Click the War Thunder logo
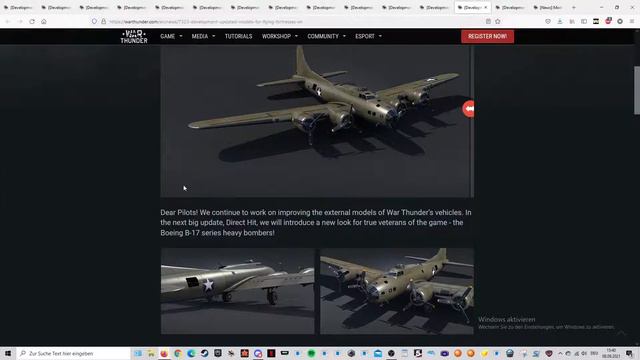The image size is (640, 360). [x=134, y=36]
